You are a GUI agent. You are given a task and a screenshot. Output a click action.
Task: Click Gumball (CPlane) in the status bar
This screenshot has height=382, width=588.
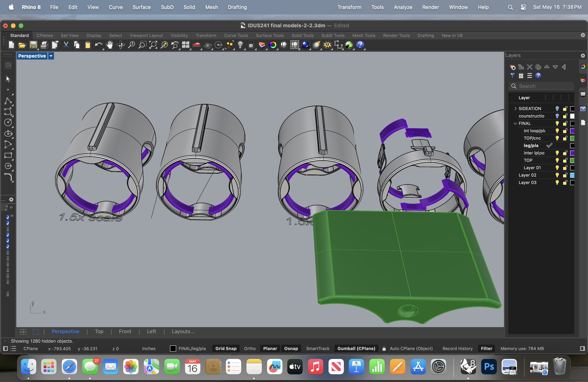pos(356,348)
